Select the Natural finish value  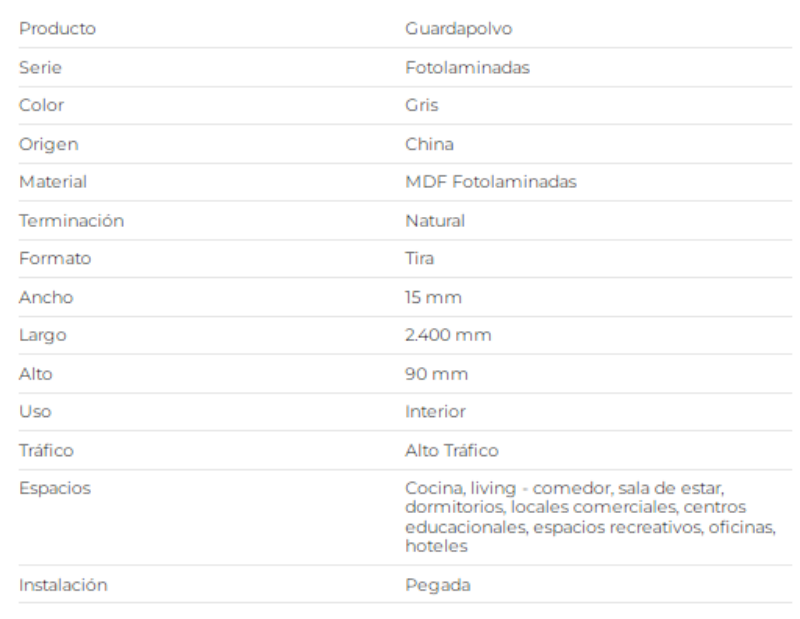pos(435,220)
